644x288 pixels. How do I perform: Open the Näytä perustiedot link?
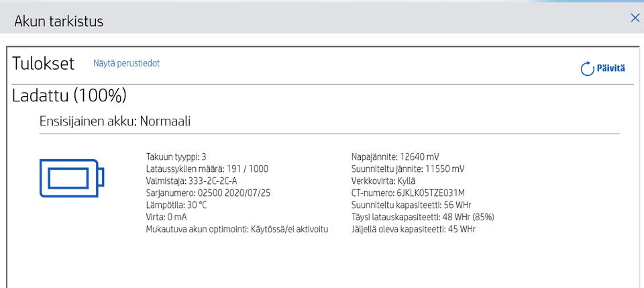(x=126, y=63)
